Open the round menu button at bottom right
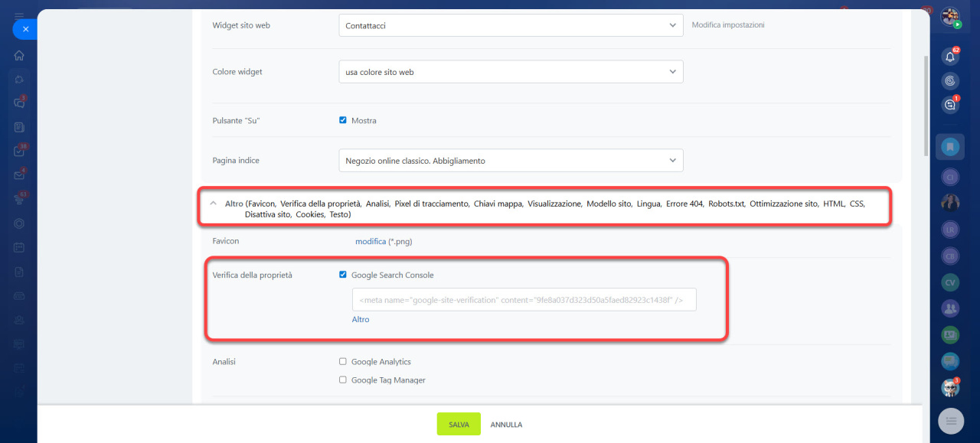 pyautogui.click(x=951, y=420)
